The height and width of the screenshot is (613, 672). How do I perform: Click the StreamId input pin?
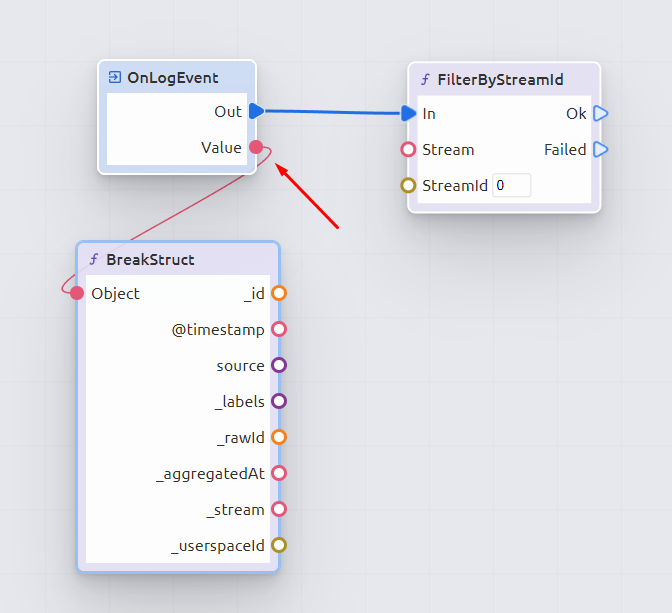(x=408, y=185)
